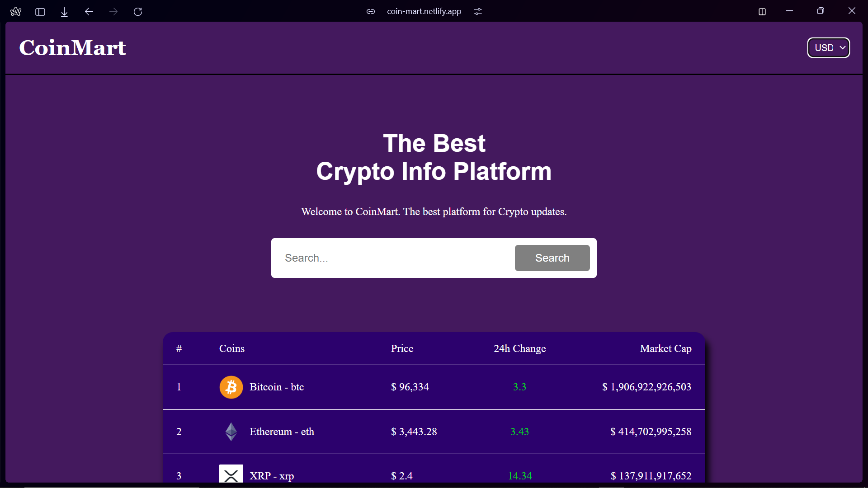Open the USD currency dropdown
The height and width of the screenshot is (488, 868).
click(829, 48)
